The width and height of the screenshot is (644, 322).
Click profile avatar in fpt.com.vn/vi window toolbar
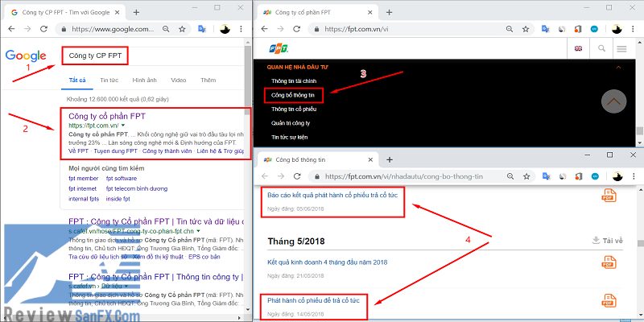[x=617, y=29]
